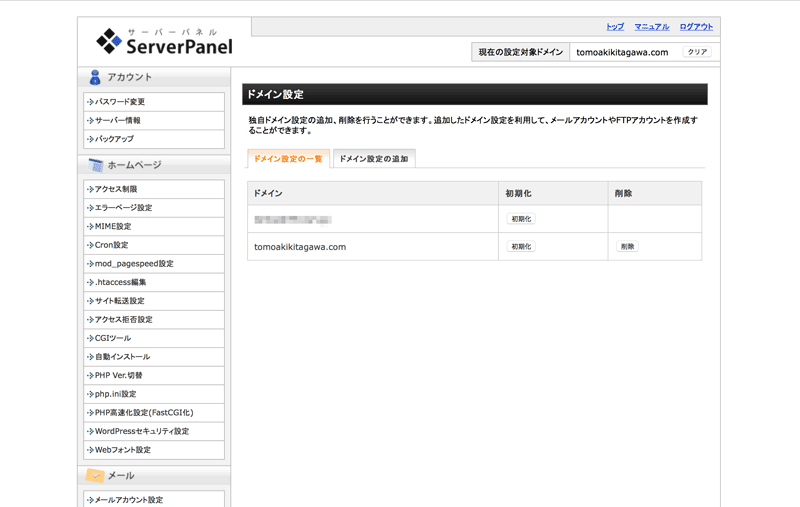Click the ドメイン設定 page title bar
This screenshot has width=800, height=507.
click(474, 94)
